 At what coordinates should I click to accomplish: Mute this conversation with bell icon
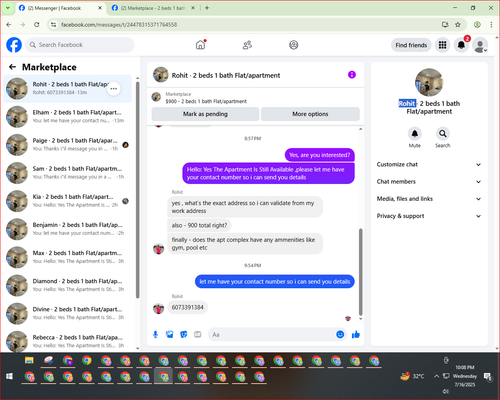[415, 134]
